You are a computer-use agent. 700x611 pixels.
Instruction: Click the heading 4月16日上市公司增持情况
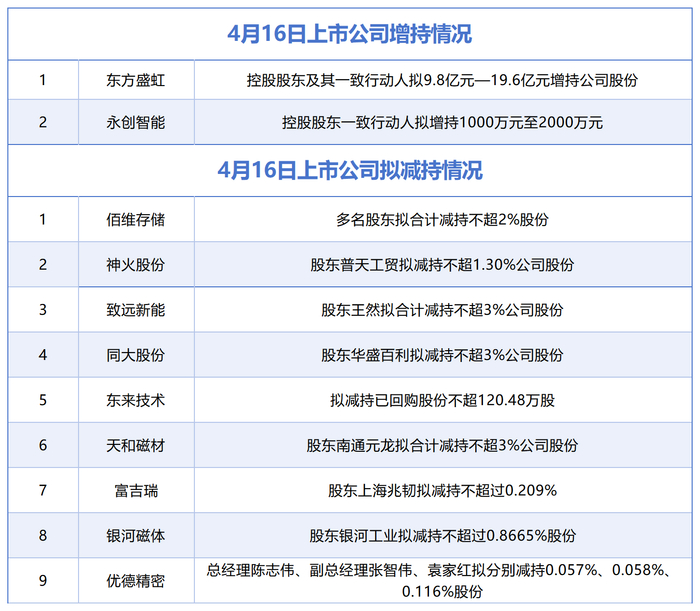[350, 34]
